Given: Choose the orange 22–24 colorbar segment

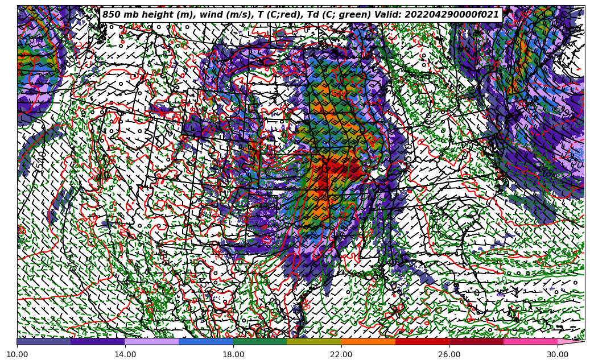Looking at the screenshot, I should [368, 341].
